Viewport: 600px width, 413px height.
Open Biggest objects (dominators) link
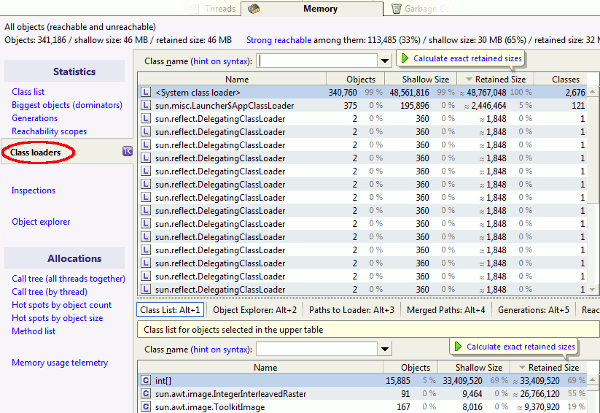(67, 105)
